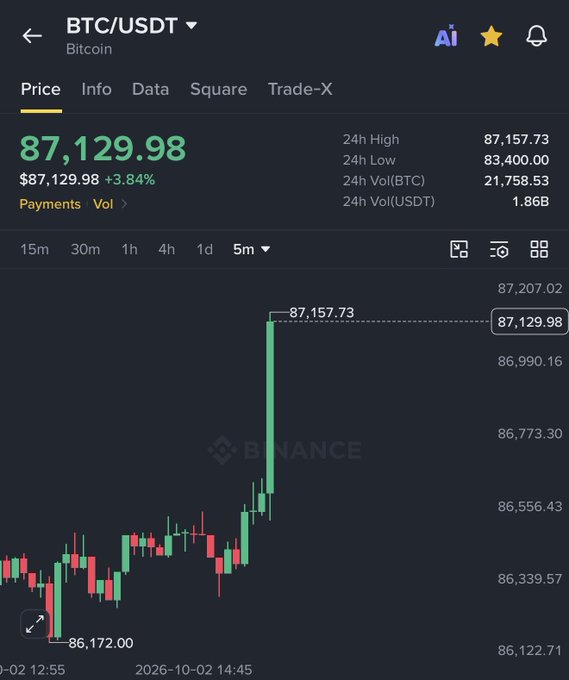Switch to the Data tab

click(150, 89)
